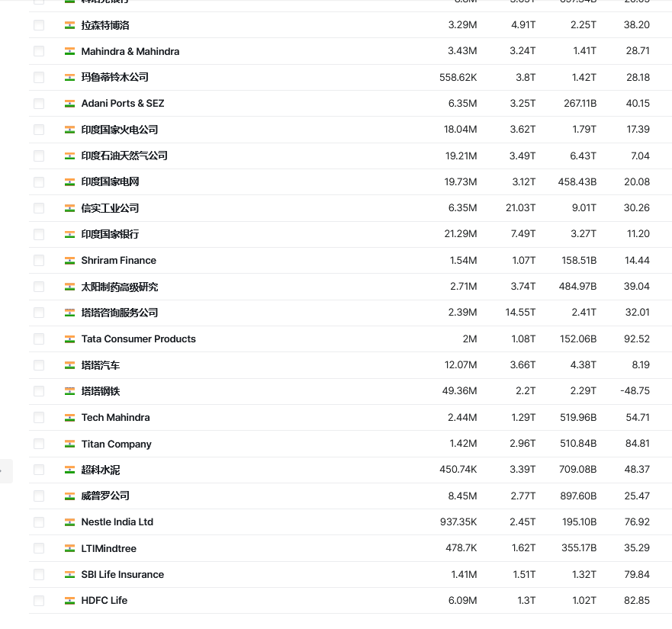Screen dimensions: 672x629
Task: Click the flag icon next to Shriram Finance
Action: tap(69, 261)
